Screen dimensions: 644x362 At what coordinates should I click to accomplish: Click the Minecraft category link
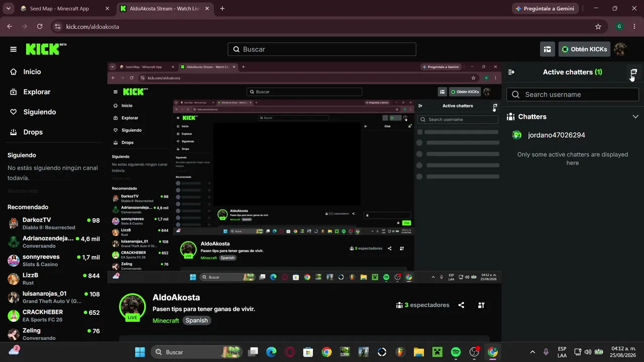[166, 320]
